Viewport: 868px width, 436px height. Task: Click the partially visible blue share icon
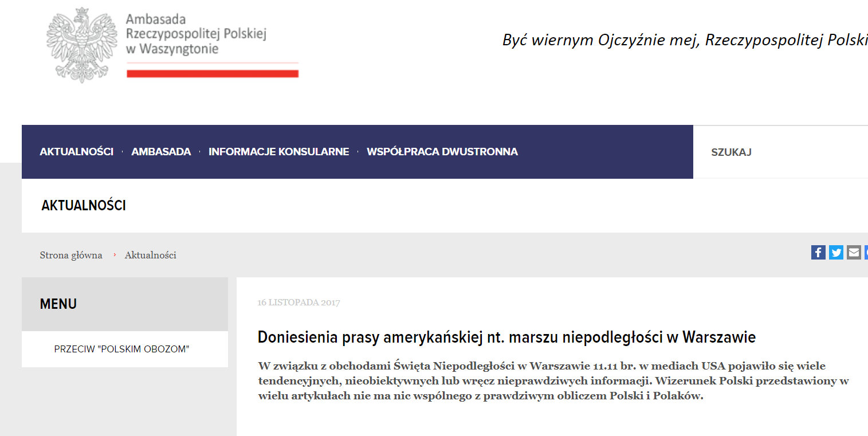coord(866,252)
